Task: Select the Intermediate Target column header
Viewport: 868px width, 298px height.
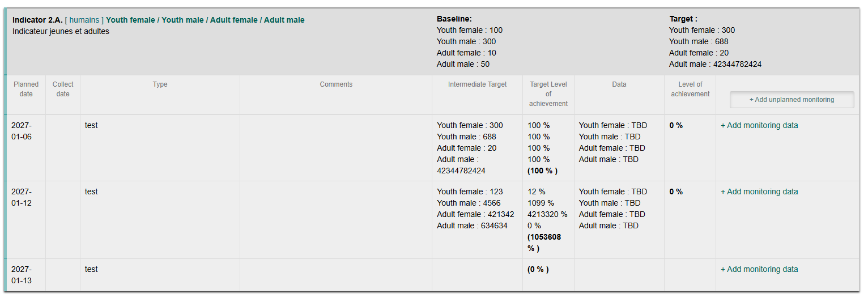Action: 478,84
